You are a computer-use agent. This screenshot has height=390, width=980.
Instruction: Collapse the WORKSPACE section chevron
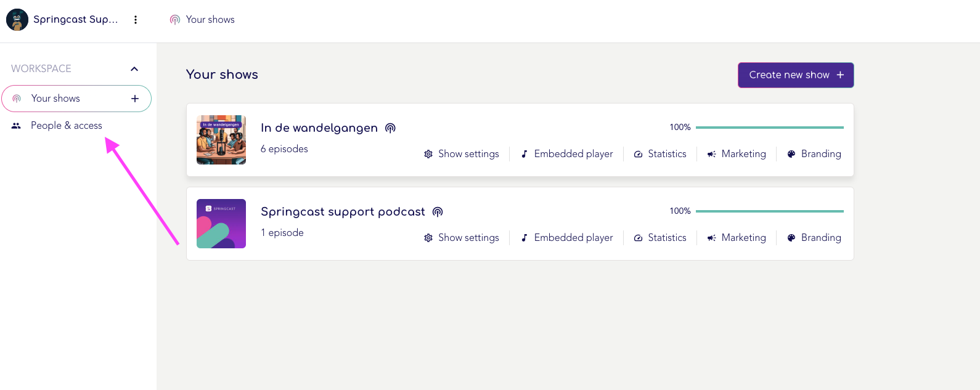(134, 69)
